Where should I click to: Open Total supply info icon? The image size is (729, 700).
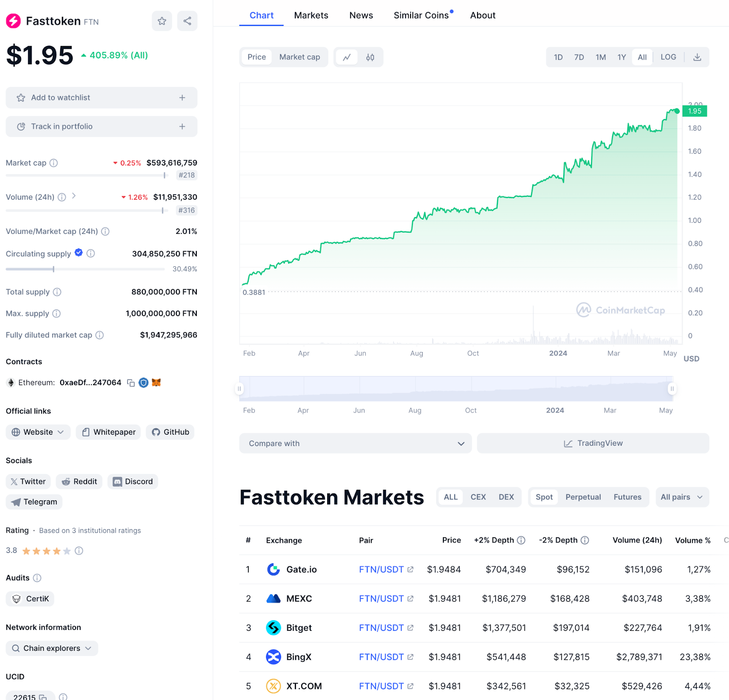pyautogui.click(x=57, y=292)
